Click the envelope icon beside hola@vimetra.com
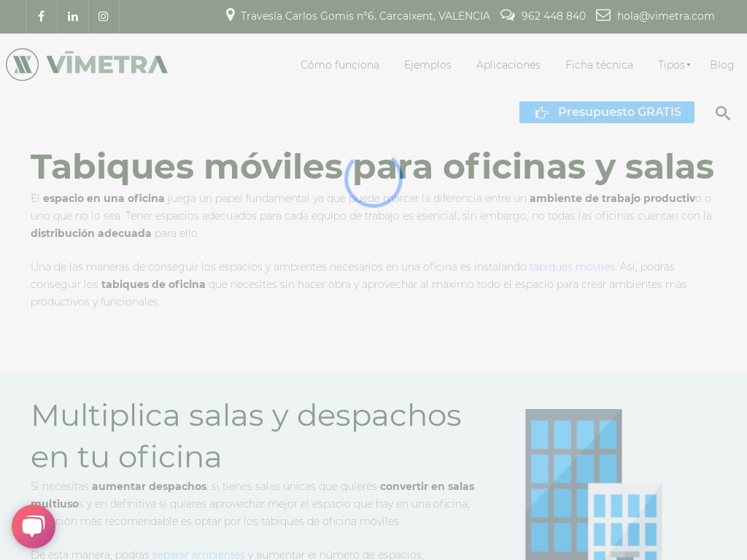The height and width of the screenshot is (560, 747). (603, 15)
